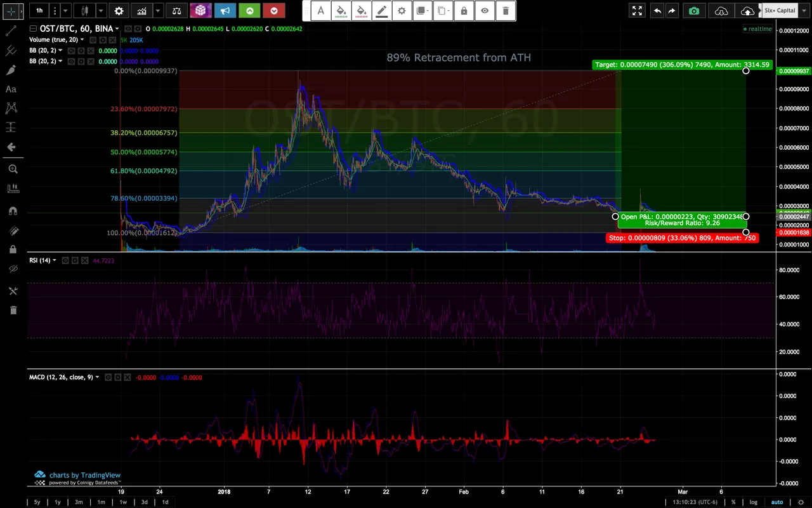812x508 pixels.
Task: Open the 1h interval selector
Action: (x=39, y=11)
